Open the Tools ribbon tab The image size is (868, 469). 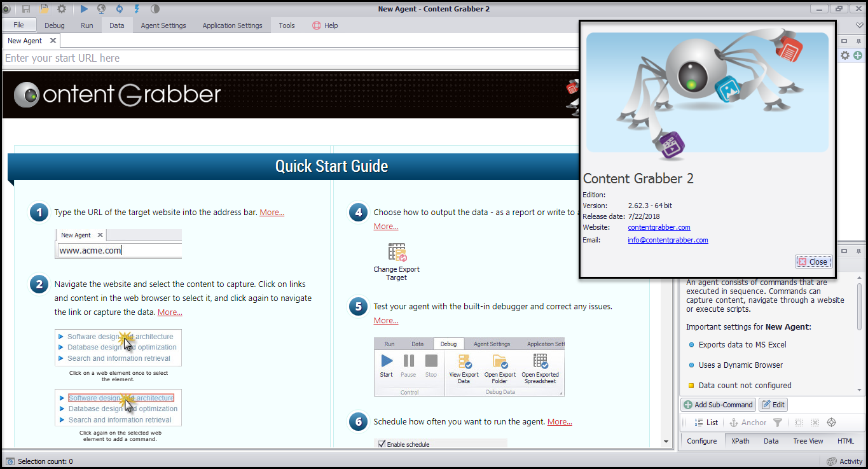pos(287,25)
